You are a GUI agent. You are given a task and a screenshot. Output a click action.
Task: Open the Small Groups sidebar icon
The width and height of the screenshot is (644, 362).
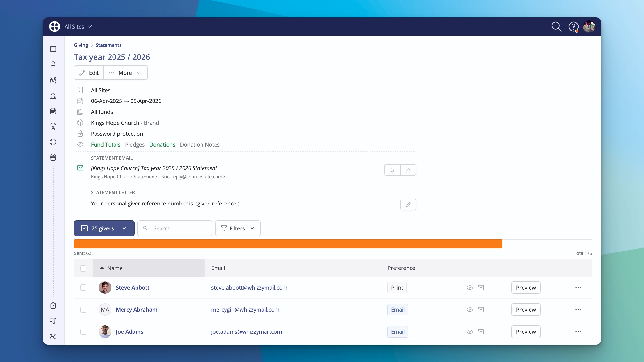coord(53,126)
